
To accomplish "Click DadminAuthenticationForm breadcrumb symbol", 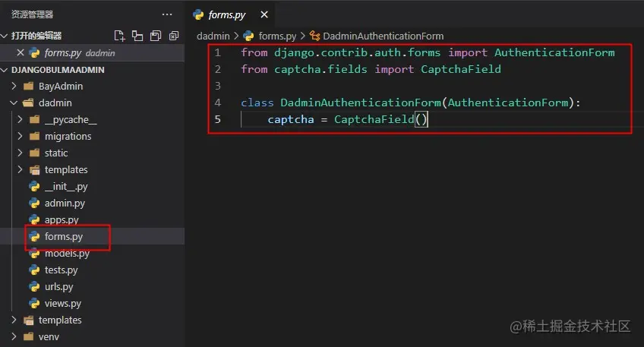I will pos(383,36).
